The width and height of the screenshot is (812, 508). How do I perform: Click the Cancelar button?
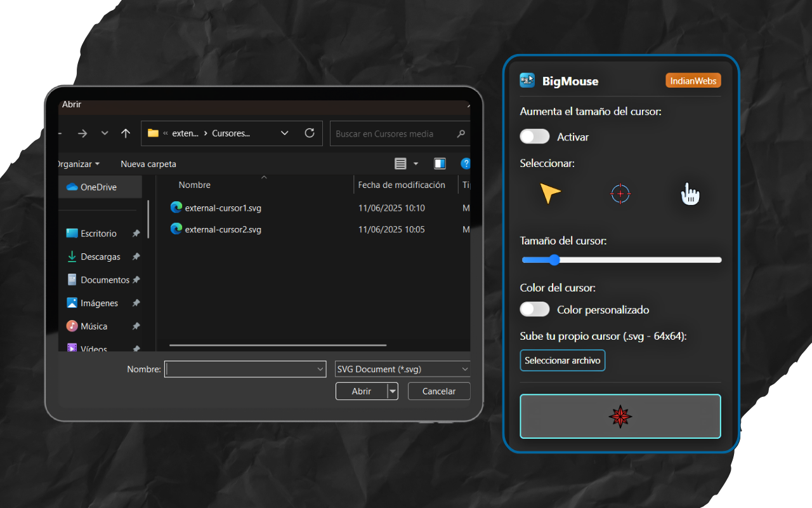[x=439, y=391]
